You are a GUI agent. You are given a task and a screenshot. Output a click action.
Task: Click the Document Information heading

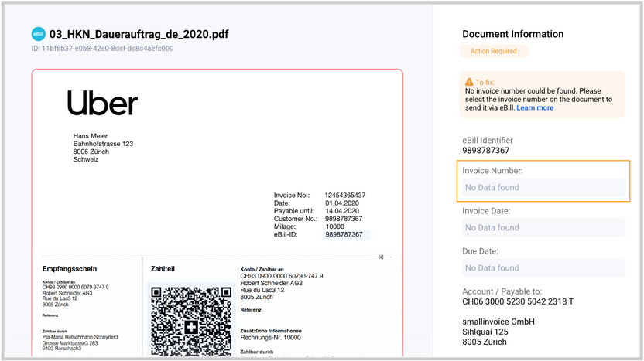(513, 34)
